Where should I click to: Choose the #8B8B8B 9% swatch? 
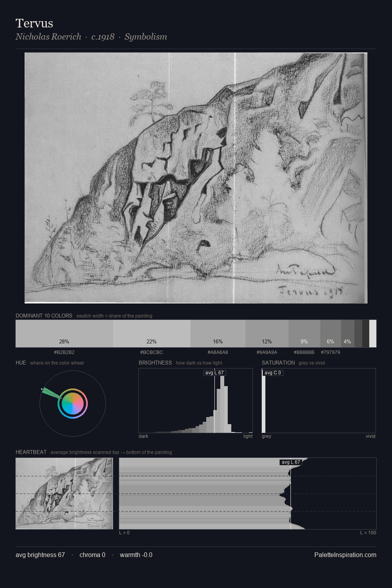304,334
